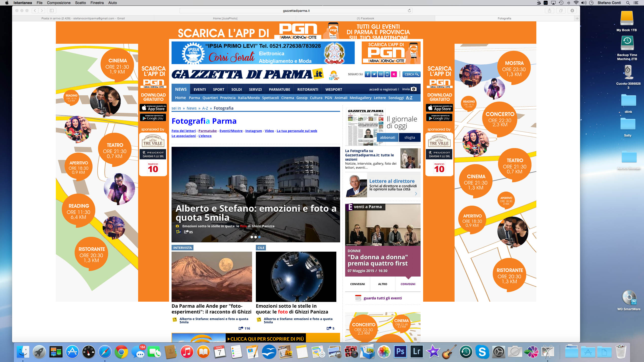
Task: Open the fisheye night sky article thumbnail
Action: [296, 277]
